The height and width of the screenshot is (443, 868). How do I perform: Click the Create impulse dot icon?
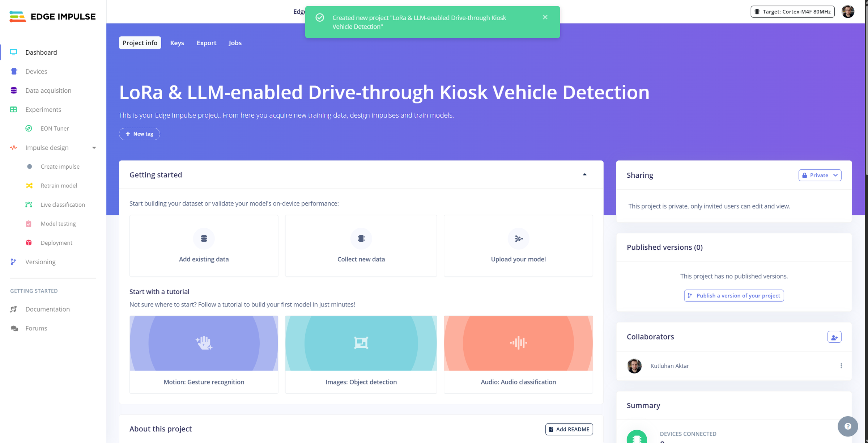click(x=30, y=166)
